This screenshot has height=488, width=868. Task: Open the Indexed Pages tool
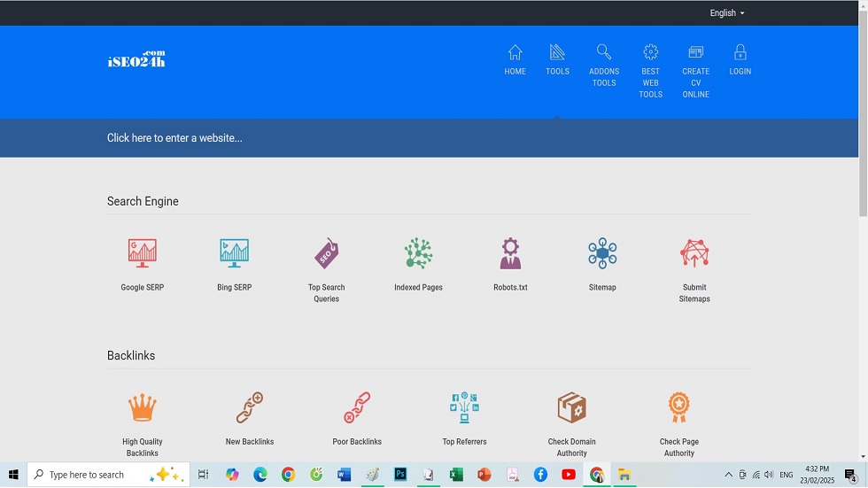[418, 253]
